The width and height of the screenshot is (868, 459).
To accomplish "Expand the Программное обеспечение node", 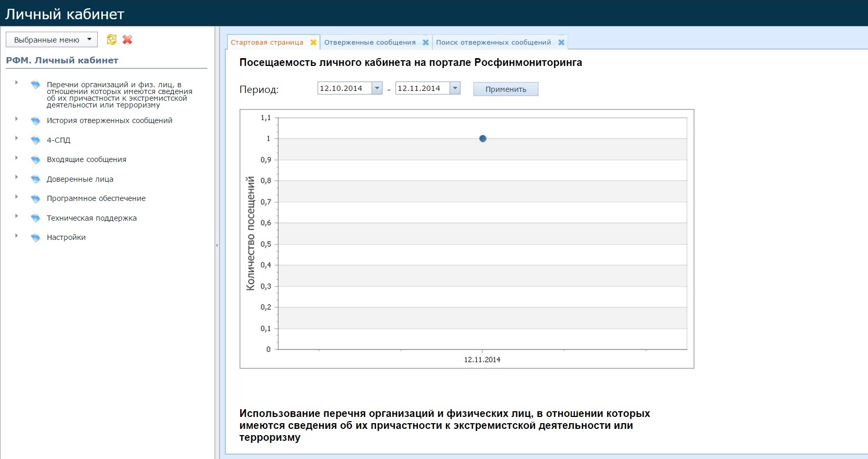I will coord(17,197).
